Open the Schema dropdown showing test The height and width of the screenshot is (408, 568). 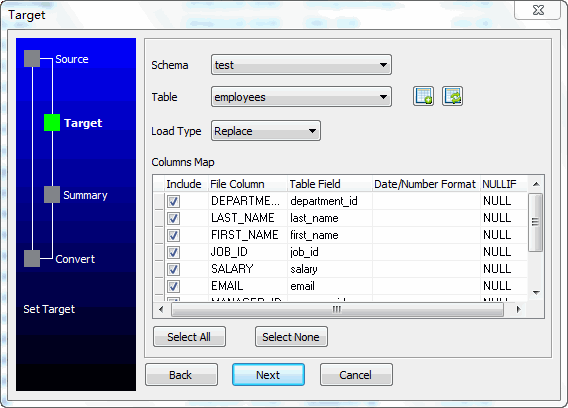tap(301, 65)
